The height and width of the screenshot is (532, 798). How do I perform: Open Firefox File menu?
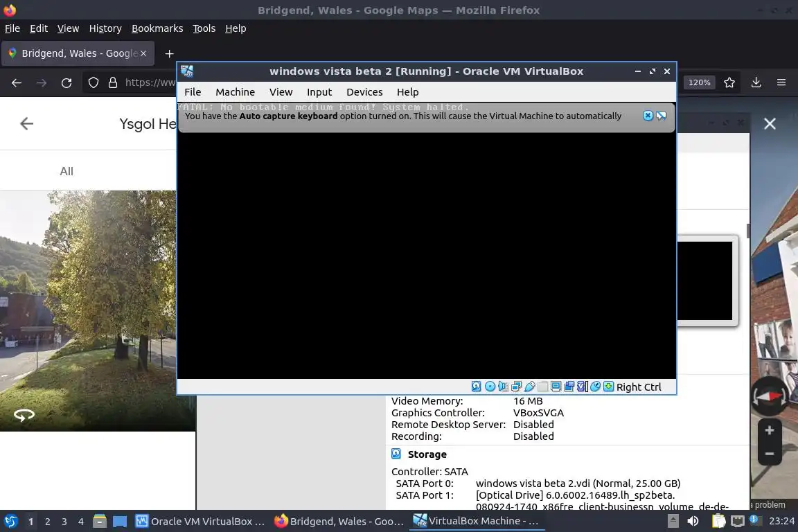12,28
